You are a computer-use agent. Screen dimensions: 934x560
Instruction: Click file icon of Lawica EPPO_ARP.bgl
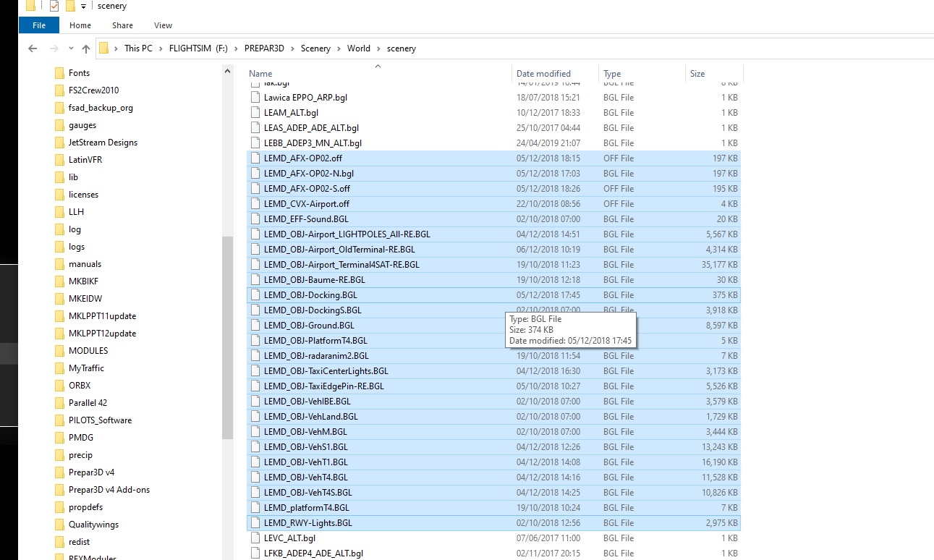pos(255,97)
